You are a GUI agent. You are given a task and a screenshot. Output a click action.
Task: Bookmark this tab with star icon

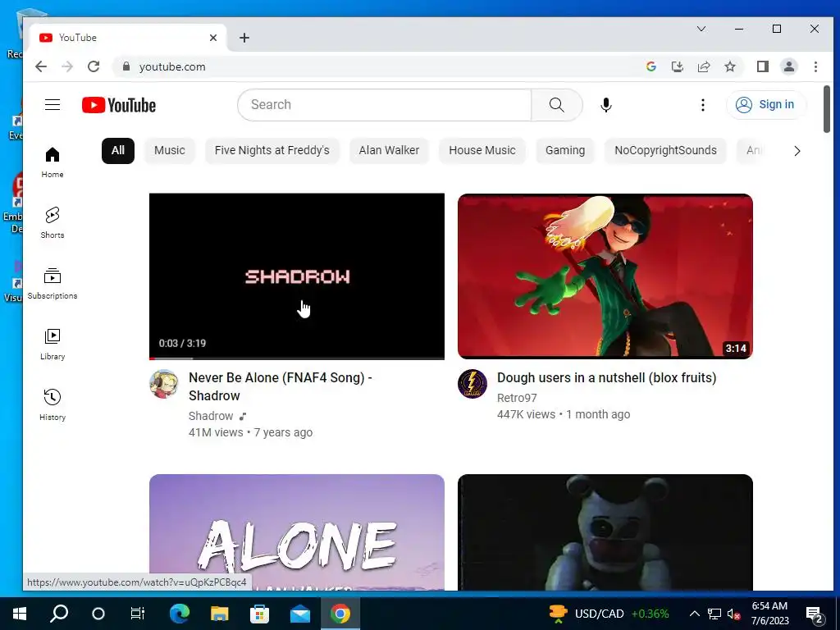tap(730, 66)
